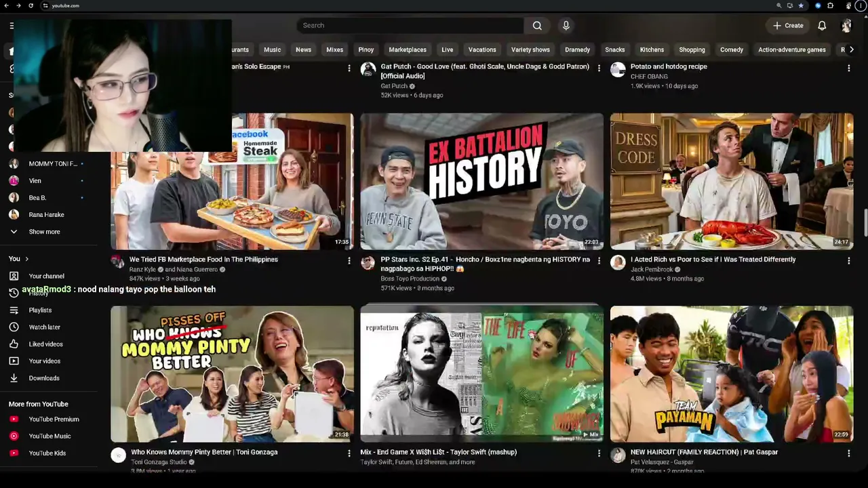The width and height of the screenshot is (868, 488).
Task: Click the Create button
Action: point(788,26)
